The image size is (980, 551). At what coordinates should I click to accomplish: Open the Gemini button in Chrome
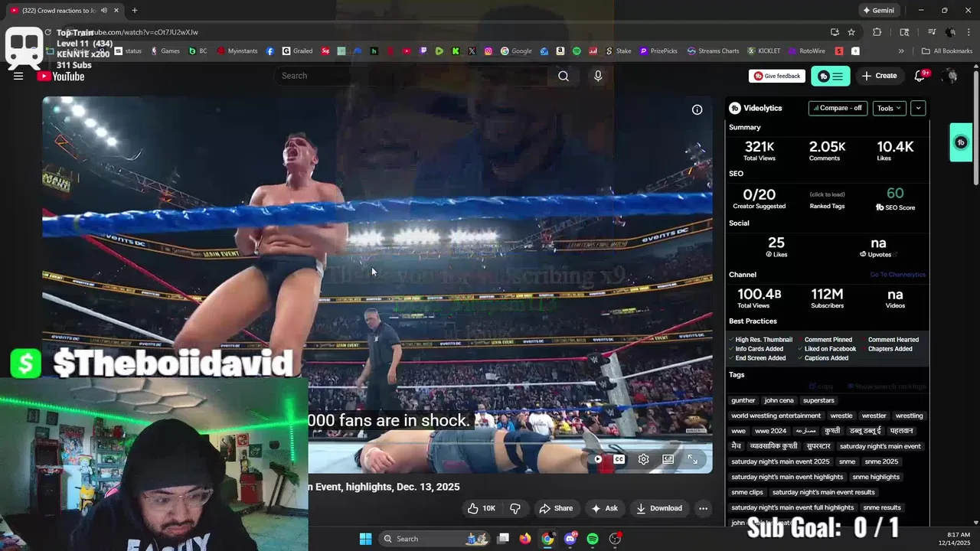[879, 11]
